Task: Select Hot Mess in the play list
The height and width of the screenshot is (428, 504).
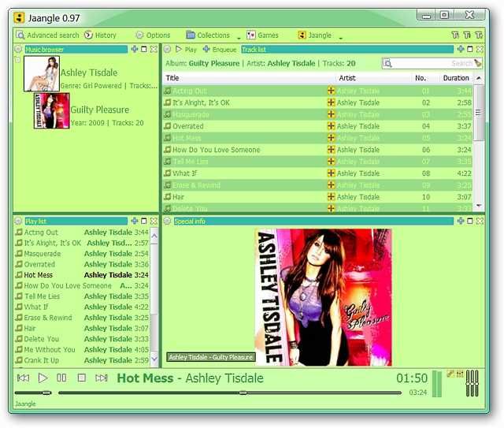Action: point(82,275)
